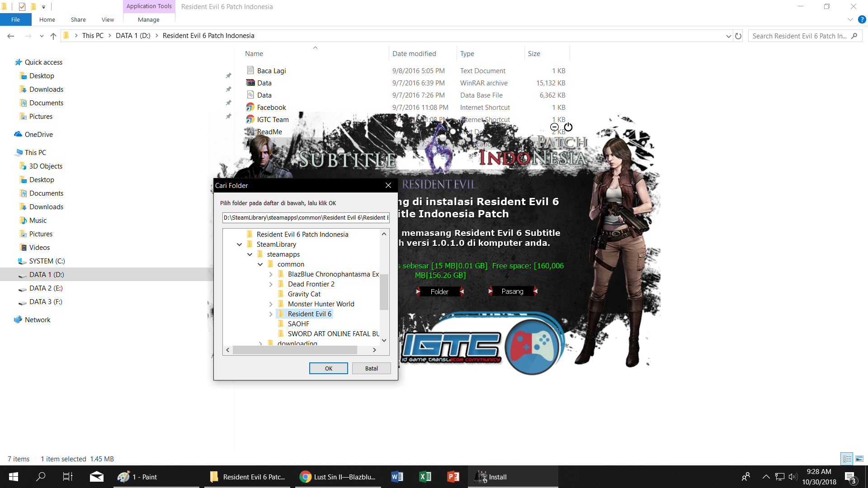Expand the Resident Evil 6 folder node
This screenshot has width=868, height=488.
270,314
